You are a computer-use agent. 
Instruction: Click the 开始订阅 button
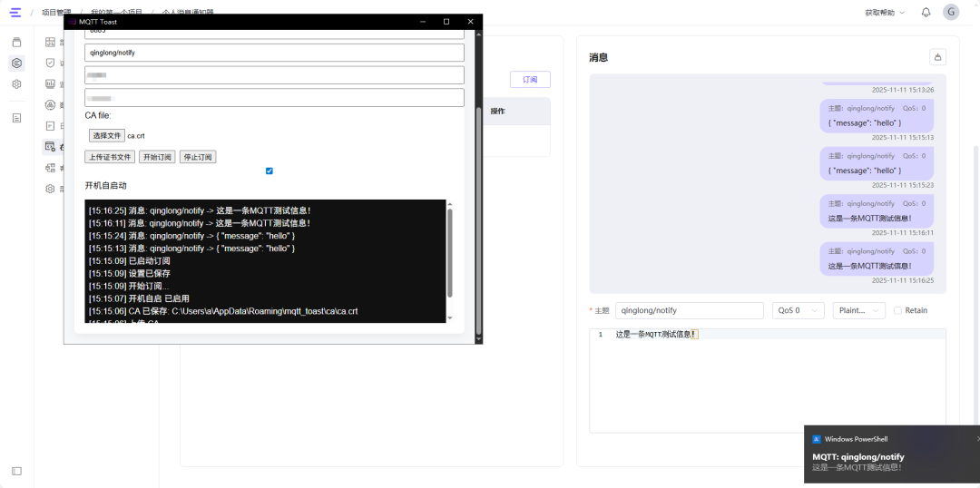157,157
